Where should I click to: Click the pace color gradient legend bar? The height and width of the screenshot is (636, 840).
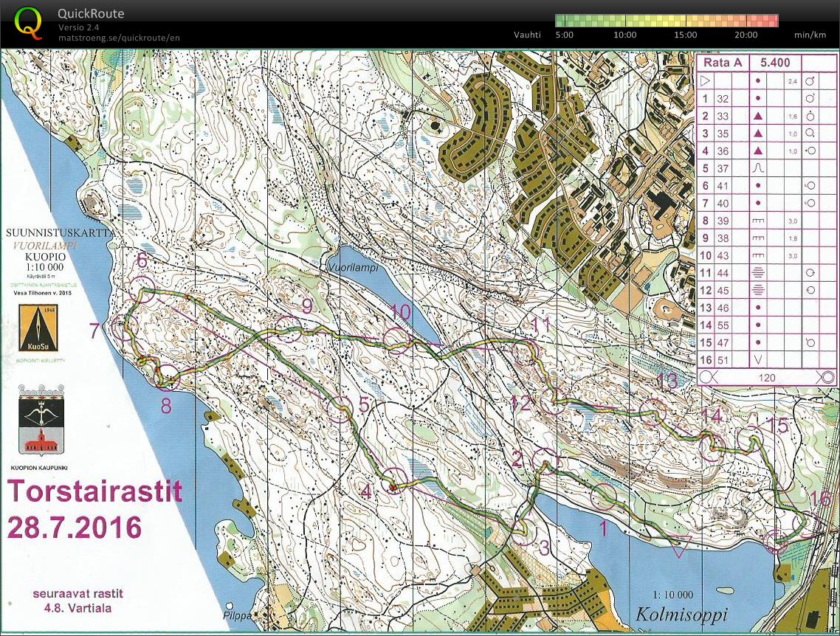coord(666,20)
